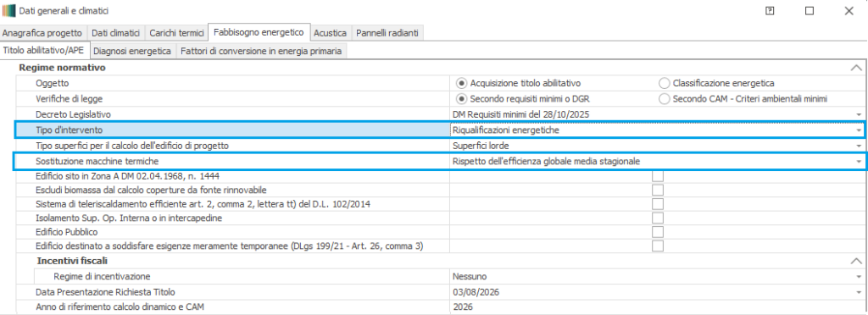Open the Dati climatici tab
Viewport: 868px width, 315px height.
point(115,33)
